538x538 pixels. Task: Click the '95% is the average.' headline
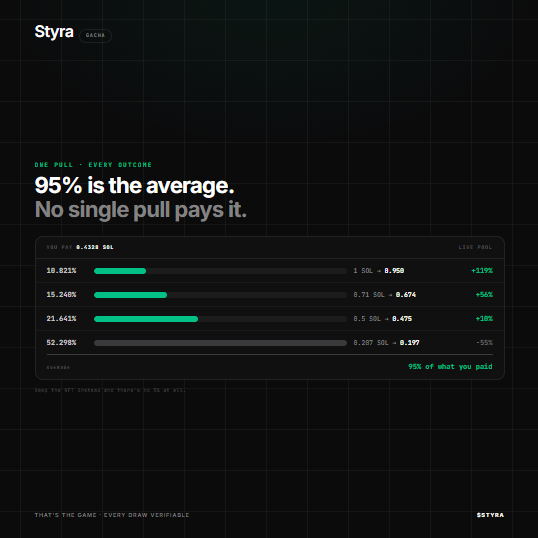click(134, 186)
